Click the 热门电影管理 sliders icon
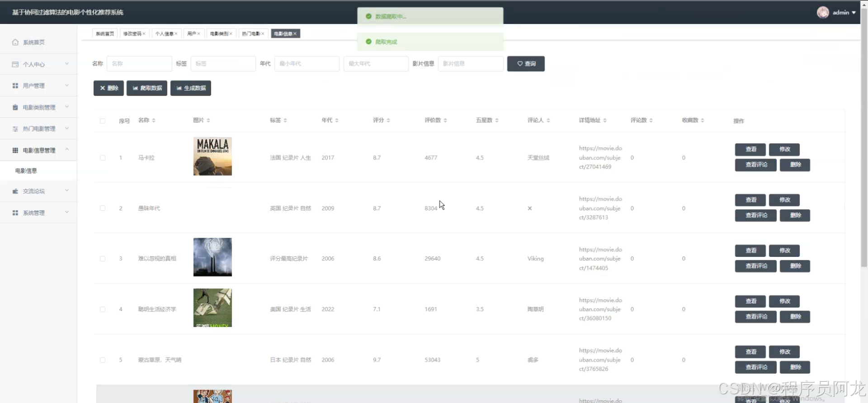868x403 pixels. 15,128
